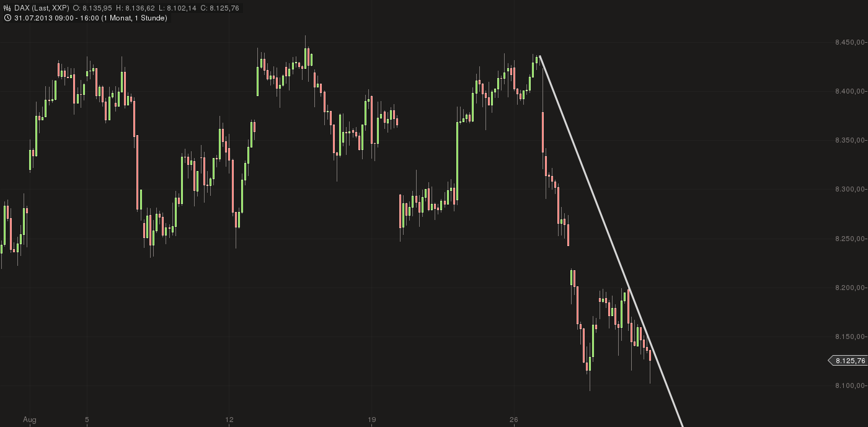Click the candlestick chart-type icon beside DAX
The image size is (868, 427).
(x=7, y=8)
